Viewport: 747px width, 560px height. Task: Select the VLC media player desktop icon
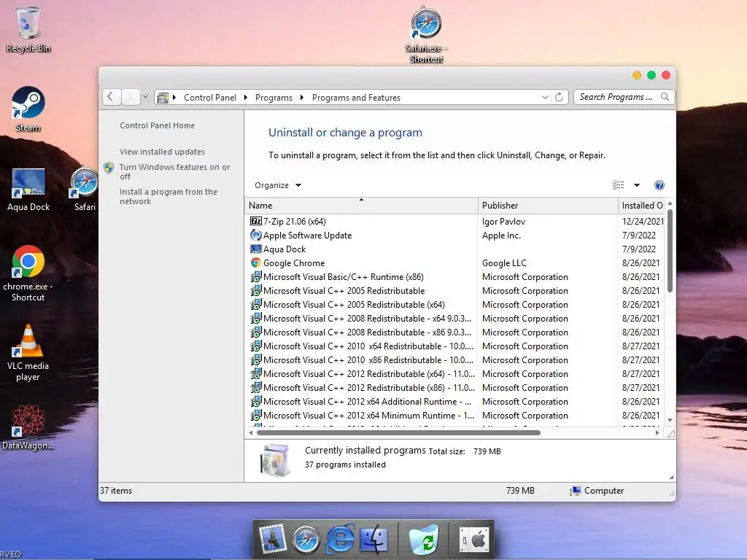28,353
